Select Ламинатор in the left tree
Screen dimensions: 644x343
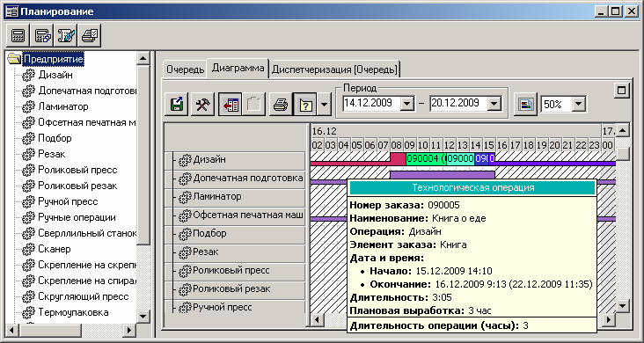(x=62, y=106)
